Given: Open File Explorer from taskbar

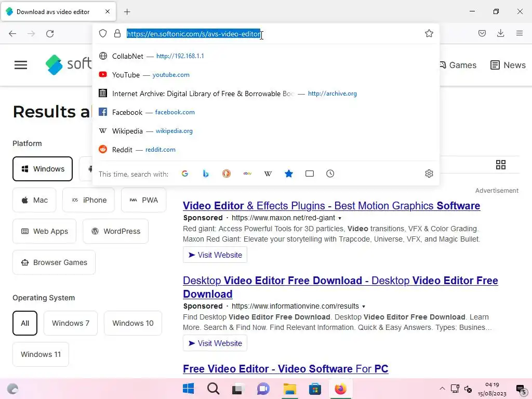Looking at the screenshot, I should (290, 389).
